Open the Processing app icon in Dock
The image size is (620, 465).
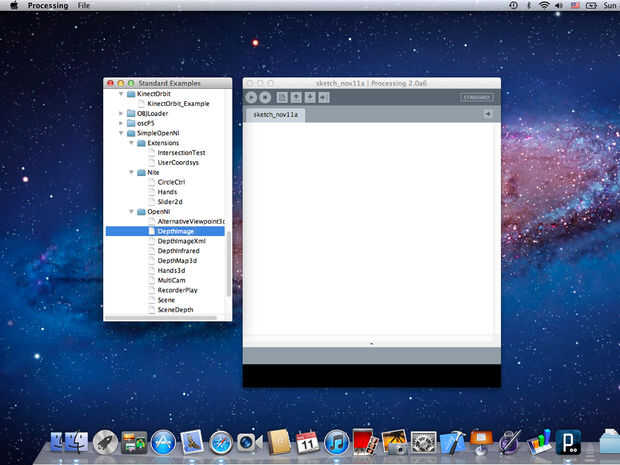tap(569, 441)
